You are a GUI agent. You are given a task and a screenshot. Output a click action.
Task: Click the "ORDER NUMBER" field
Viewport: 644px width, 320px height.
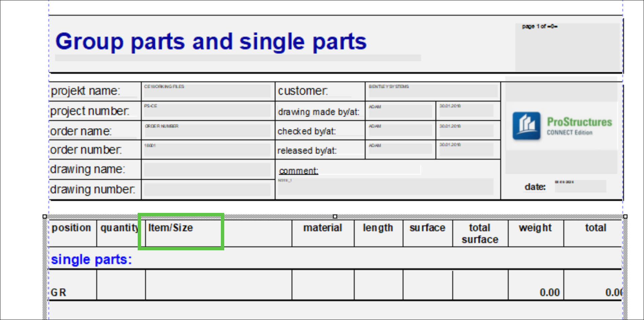click(x=207, y=130)
